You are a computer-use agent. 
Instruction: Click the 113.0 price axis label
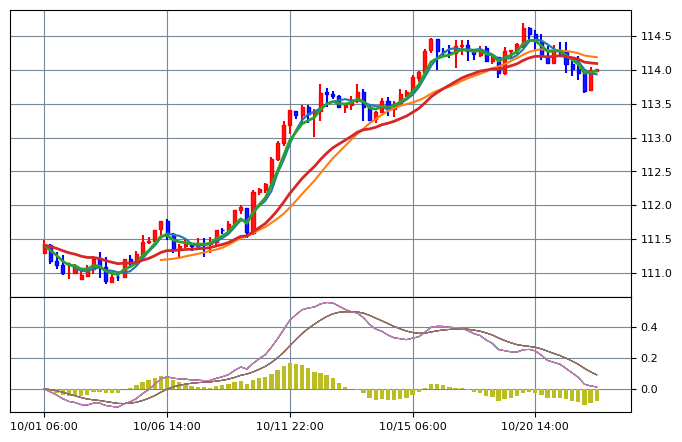(x=654, y=139)
